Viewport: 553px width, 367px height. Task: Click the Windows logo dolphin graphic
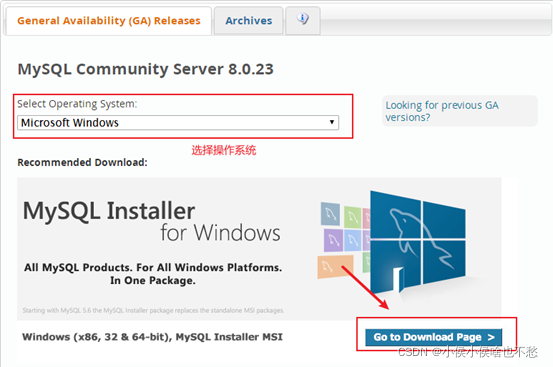coord(418,243)
